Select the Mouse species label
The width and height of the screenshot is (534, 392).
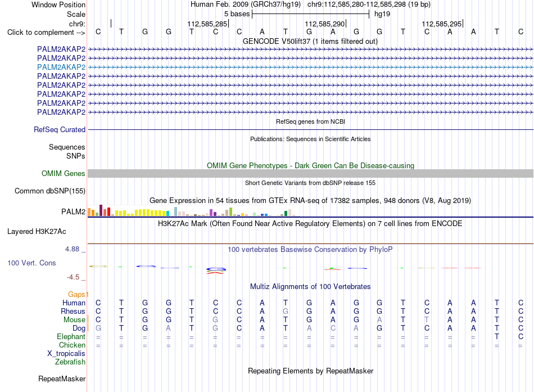coord(74,320)
